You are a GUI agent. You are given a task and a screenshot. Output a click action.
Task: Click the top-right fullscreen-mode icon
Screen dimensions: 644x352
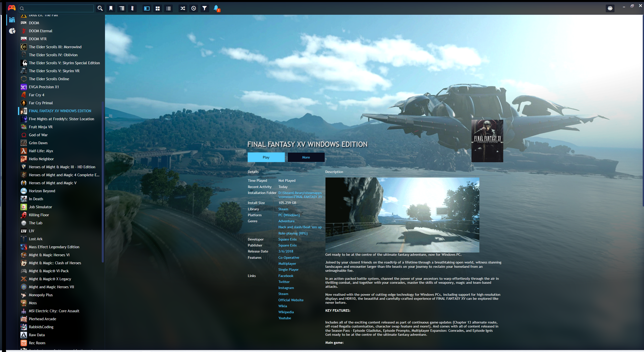[610, 8]
